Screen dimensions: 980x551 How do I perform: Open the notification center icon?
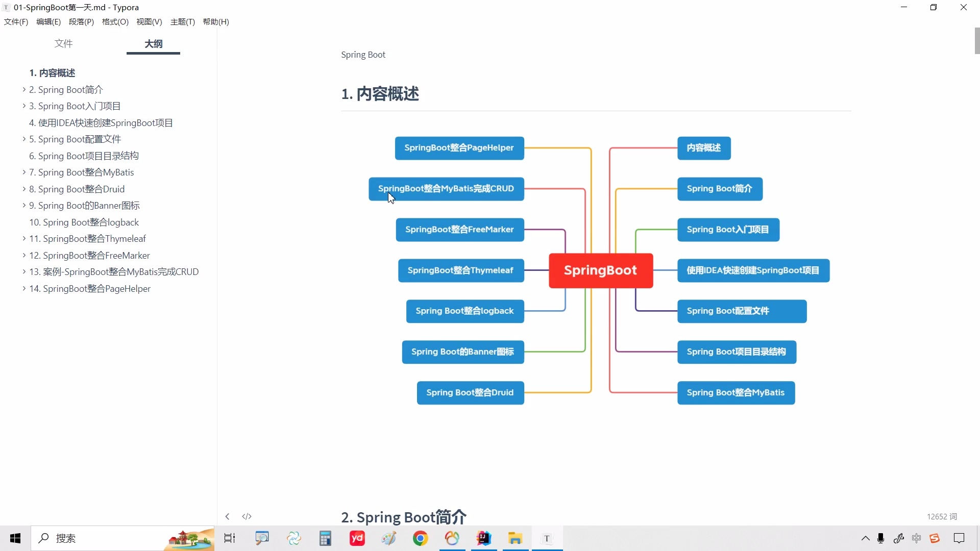(x=960, y=538)
